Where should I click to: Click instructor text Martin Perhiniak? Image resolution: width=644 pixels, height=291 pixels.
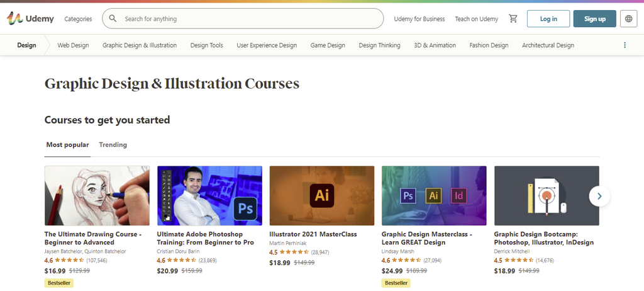288,243
